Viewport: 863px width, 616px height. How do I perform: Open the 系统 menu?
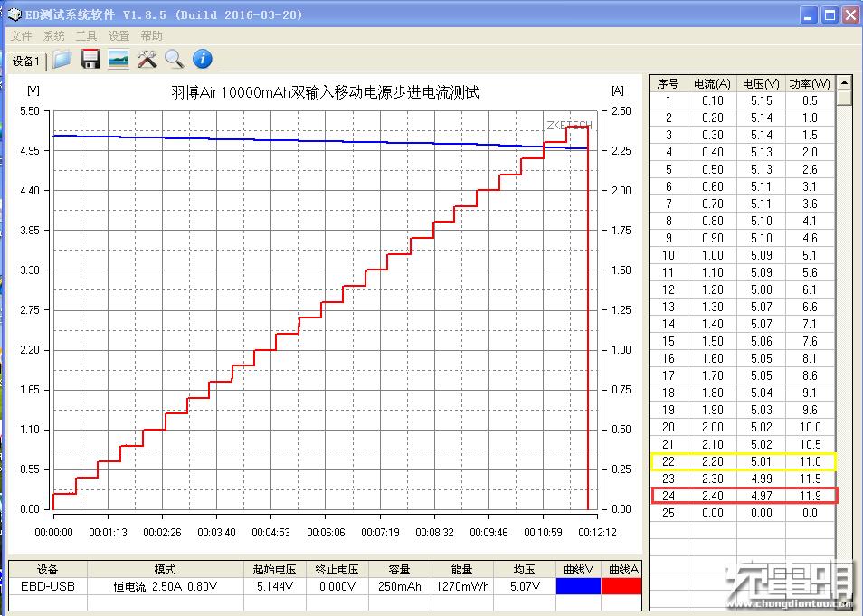point(53,36)
